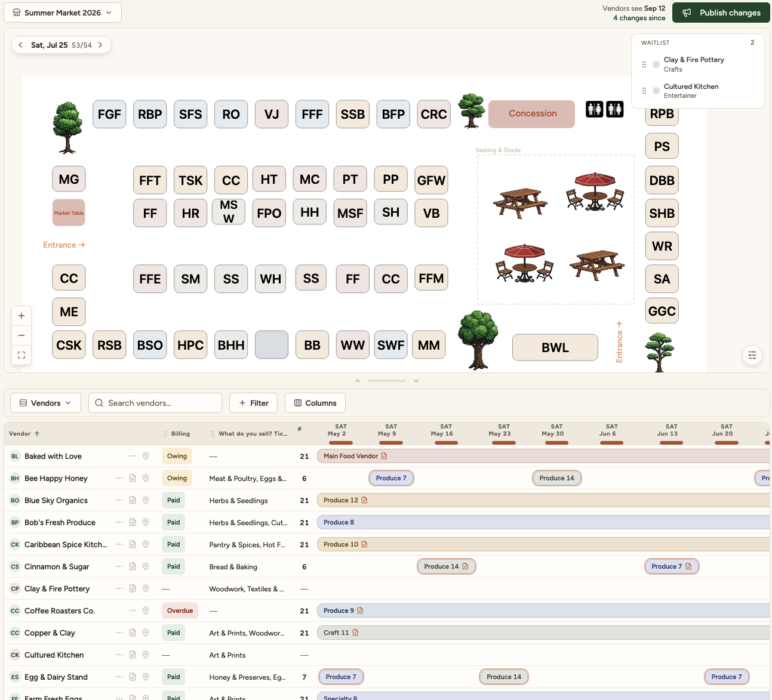Click Publish changes
The width and height of the screenshot is (772, 700).
click(721, 13)
